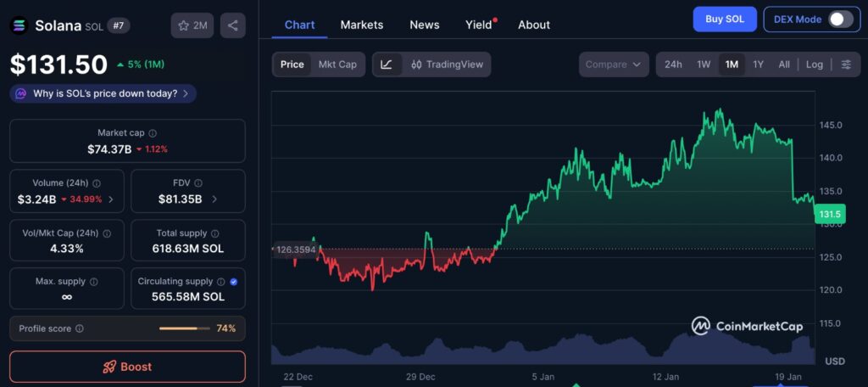Switch chart to Mkt Cap
The image size is (868, 387).
337,64
